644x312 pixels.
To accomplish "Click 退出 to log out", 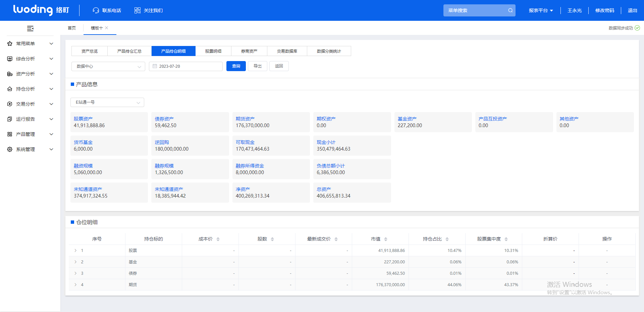I will [633, 10].
